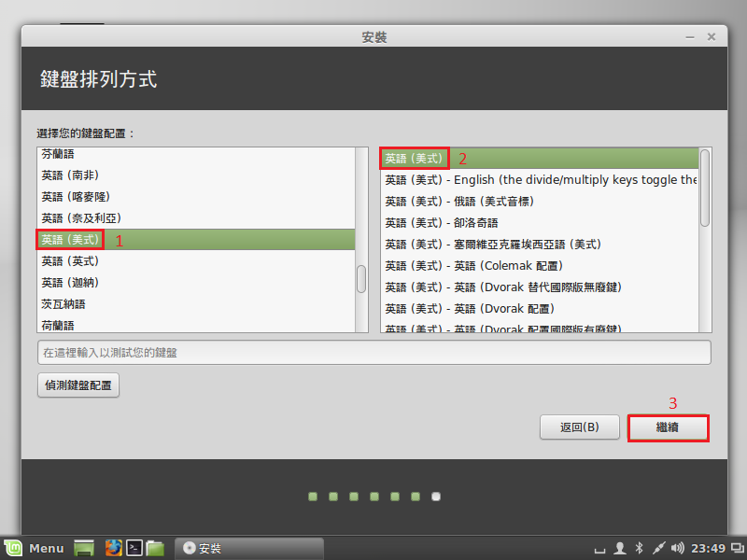The height and width of the screenshot is (560, 747).
Task: Click the keyboard test input field
Action: (373, 352)
